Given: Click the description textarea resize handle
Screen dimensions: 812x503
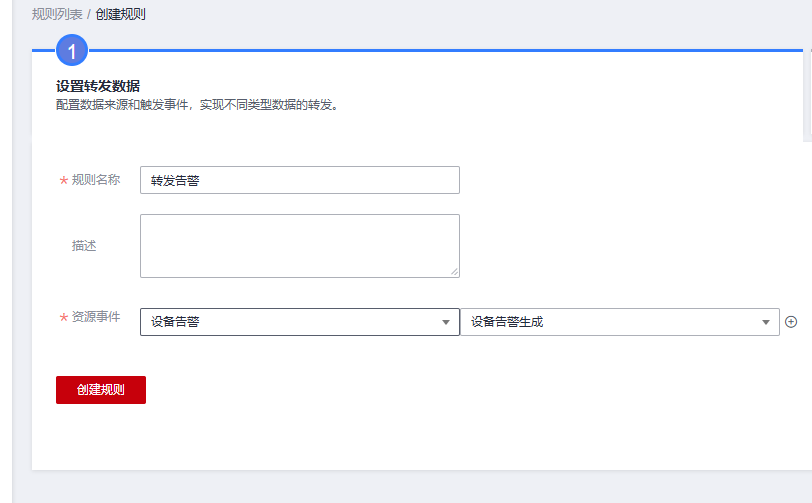Looking at the screenshot, I should (x=454, y=272).
